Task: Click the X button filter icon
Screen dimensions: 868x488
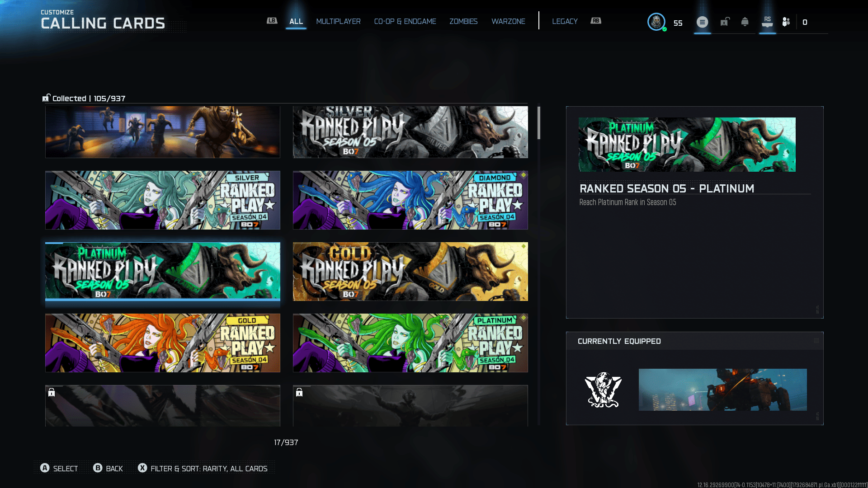Action: coord(142,468)
